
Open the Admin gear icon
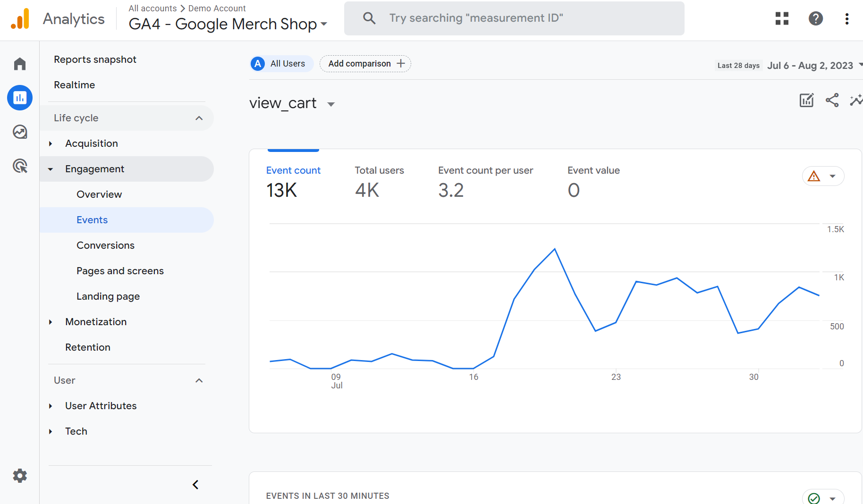[x=20, y=476]
